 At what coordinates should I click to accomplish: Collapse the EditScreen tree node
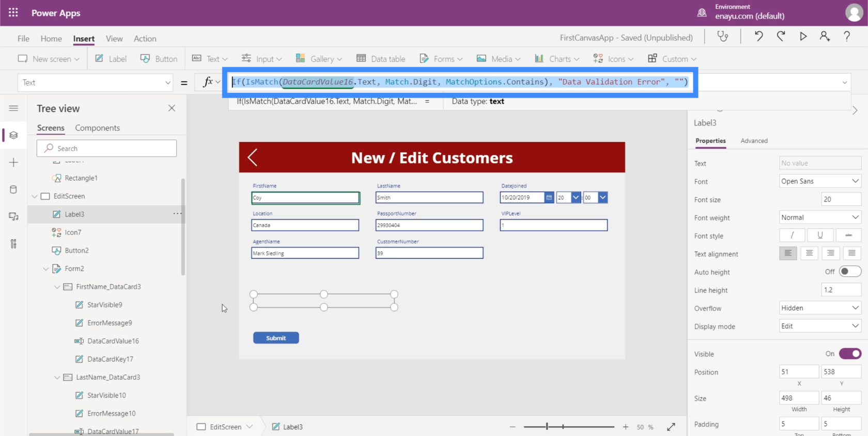click(x=35, y=196)
